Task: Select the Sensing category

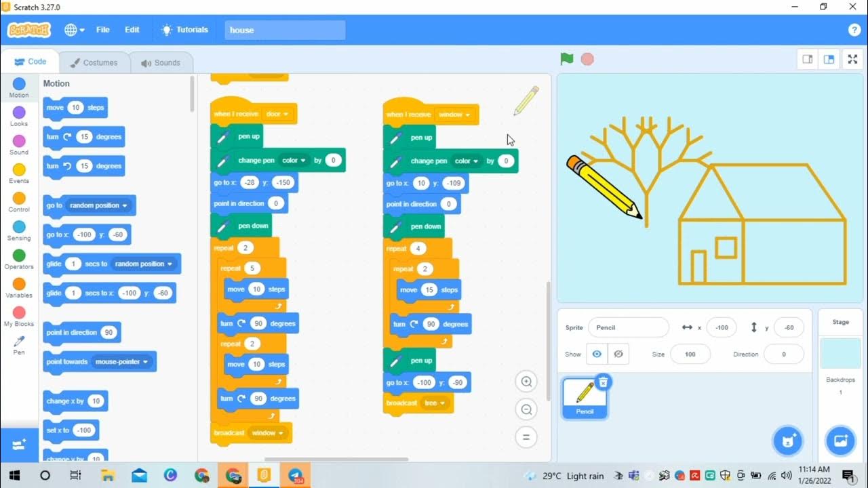Action: 19,230
